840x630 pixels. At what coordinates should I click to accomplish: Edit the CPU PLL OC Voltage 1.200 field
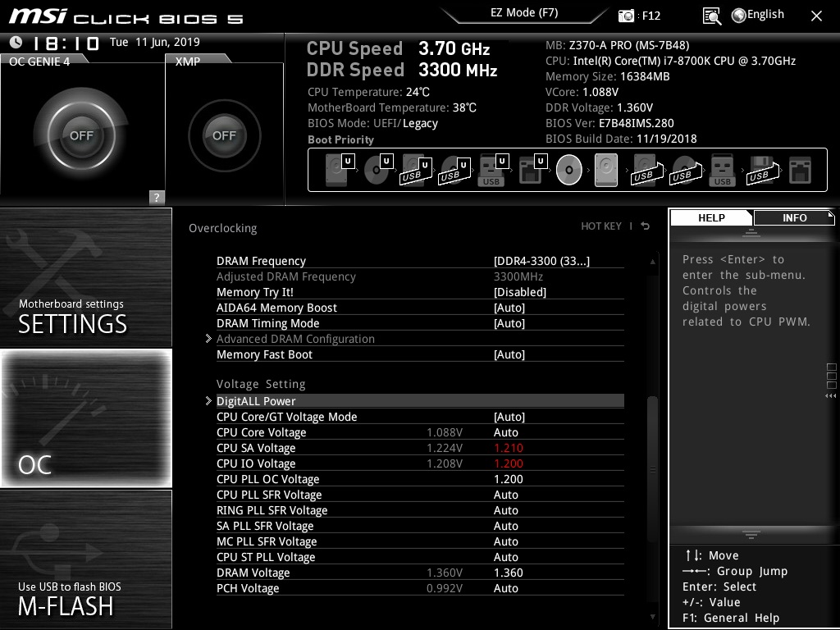[508, 479]
